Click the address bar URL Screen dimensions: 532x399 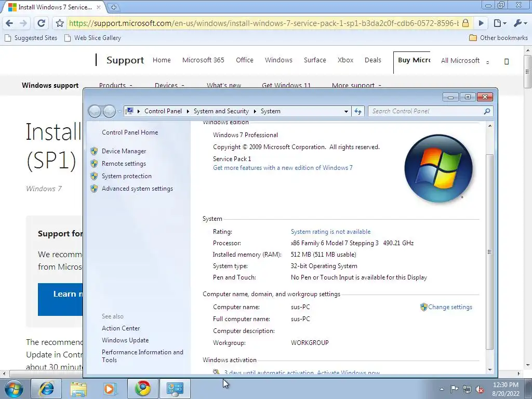click(263, 23)
